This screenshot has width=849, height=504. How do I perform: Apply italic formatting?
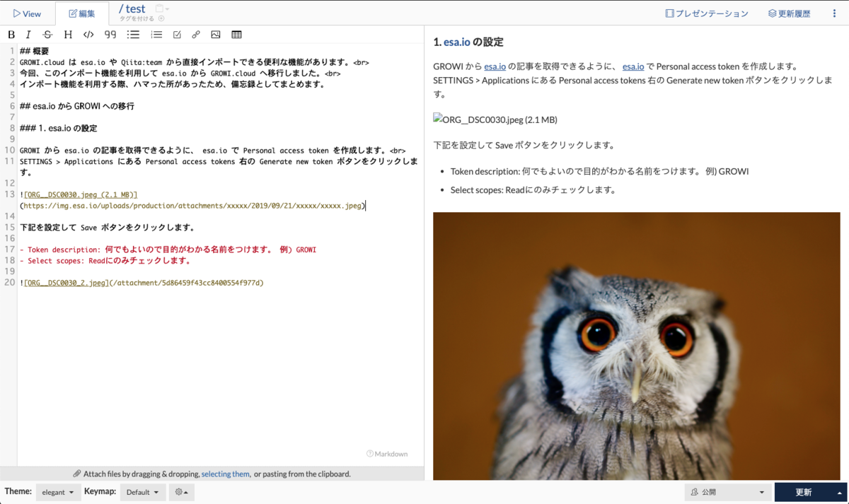(28, 34)
